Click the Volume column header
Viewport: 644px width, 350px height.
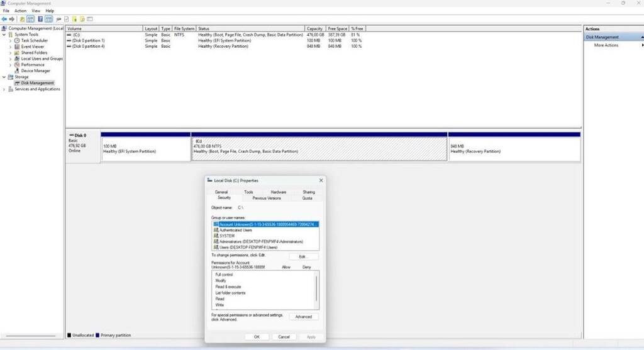tap(104, 29)
